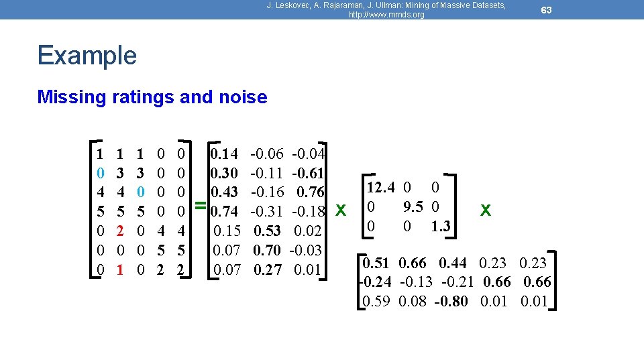
Task: Click bold value -0.80
Action: click(451, 301)
